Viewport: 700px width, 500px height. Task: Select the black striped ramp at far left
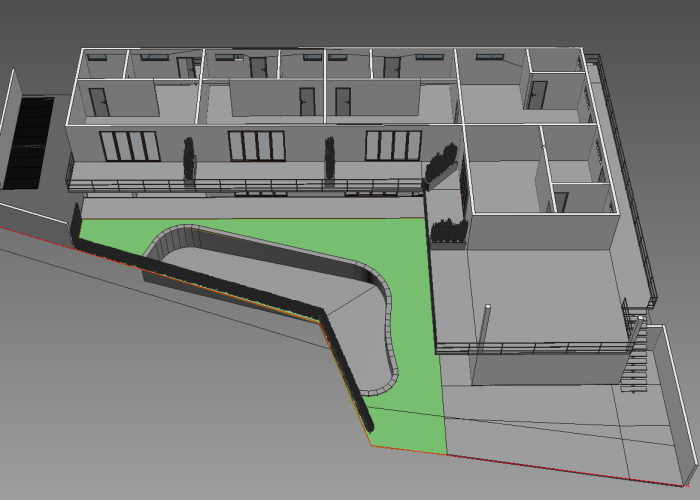coord(29,142)
